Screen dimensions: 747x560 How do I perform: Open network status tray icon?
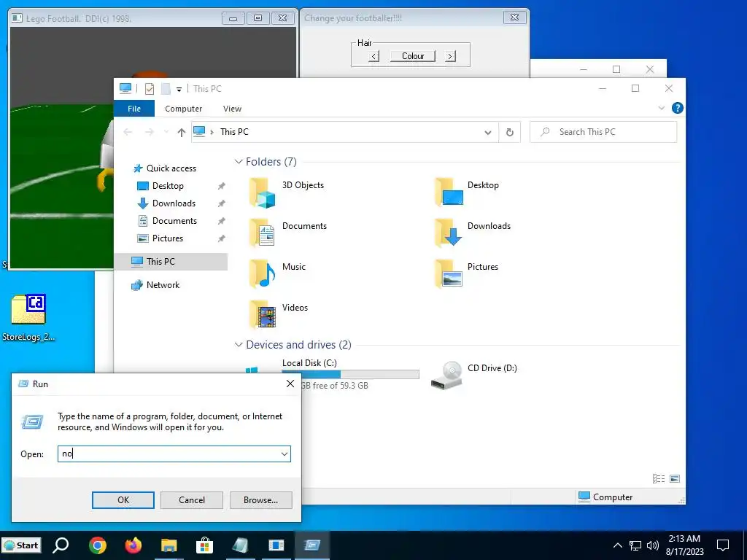pos(635,545)
